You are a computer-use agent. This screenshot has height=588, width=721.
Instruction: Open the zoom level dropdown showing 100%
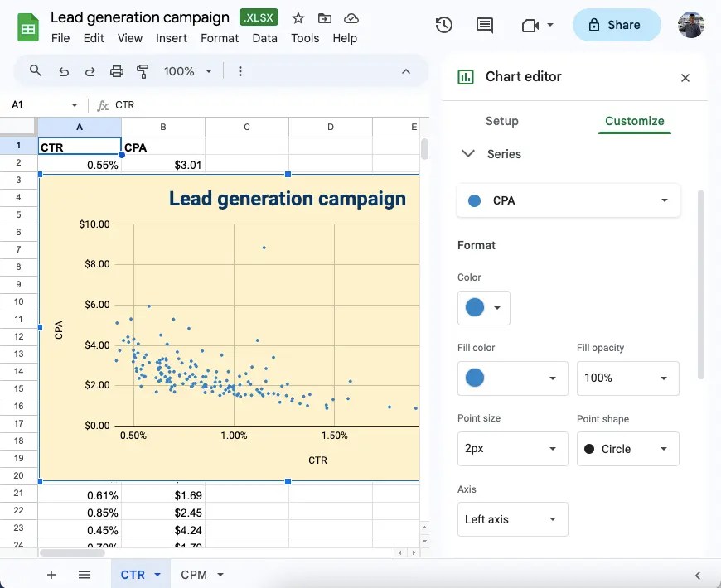[187, 71]
